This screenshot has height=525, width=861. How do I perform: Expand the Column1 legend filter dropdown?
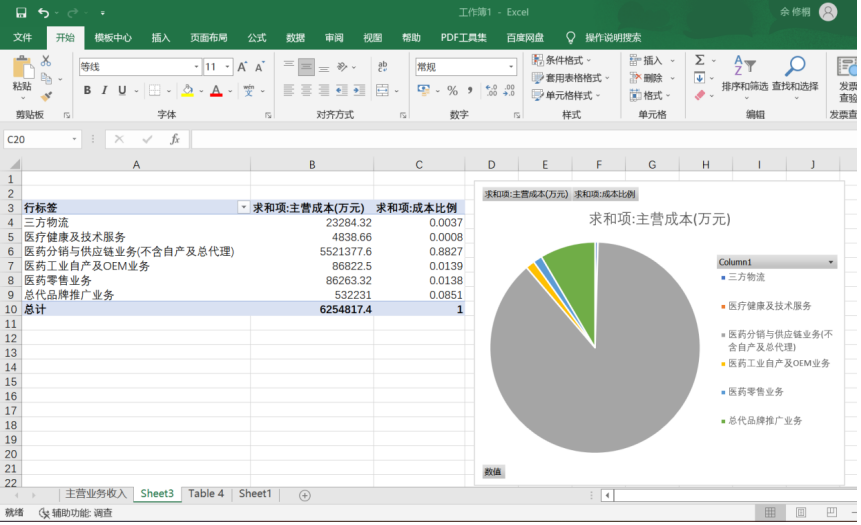(830, 262)
